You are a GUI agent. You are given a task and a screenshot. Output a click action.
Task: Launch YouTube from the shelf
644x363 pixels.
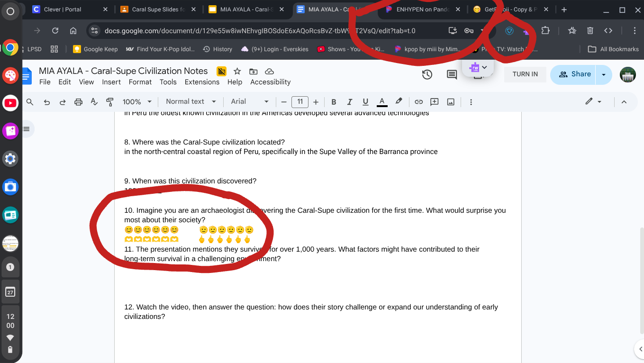coord(10,102)
